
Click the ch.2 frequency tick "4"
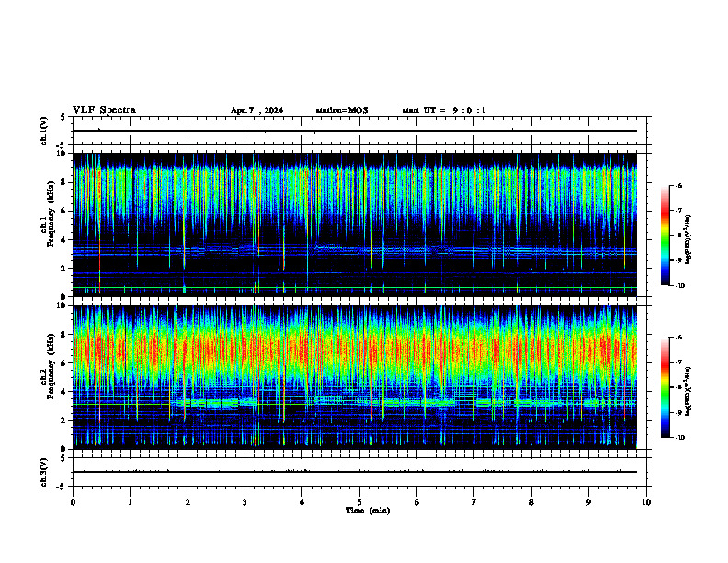(x=63, y=392)
